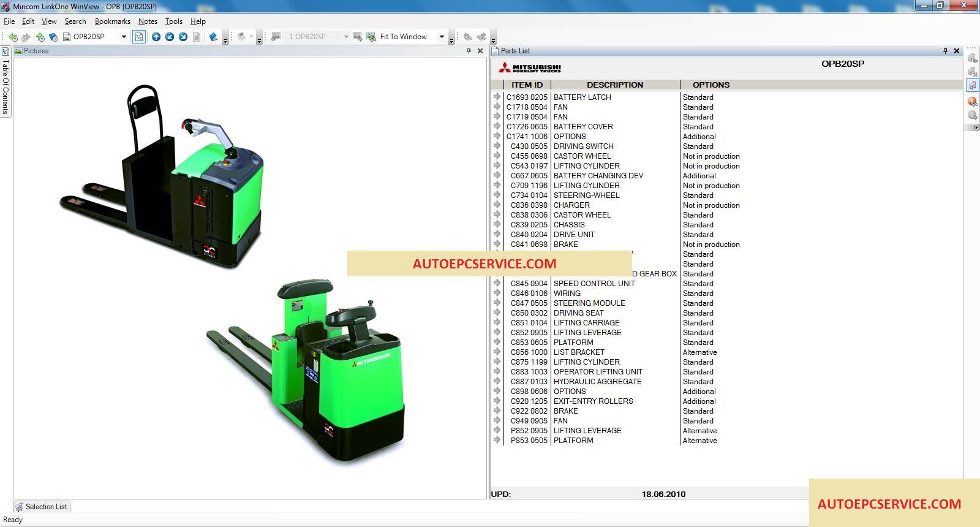Click the print icon in toolbar
Screen dimensions: 980x527
[x=242, y=37]
